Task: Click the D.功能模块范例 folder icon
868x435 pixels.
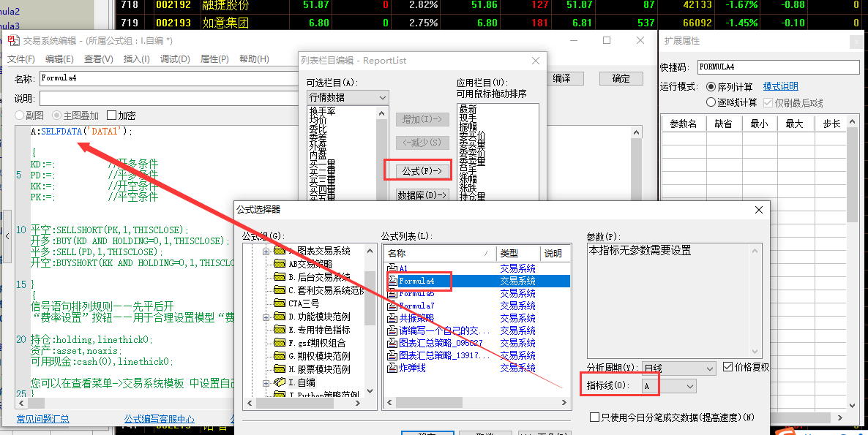Action: click(280, 317)
